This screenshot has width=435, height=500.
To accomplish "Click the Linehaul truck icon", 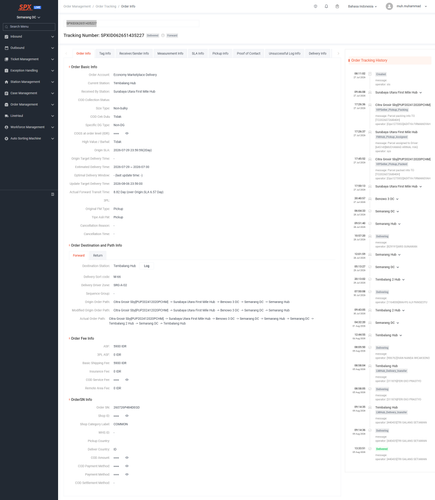I will coord(6,116).
